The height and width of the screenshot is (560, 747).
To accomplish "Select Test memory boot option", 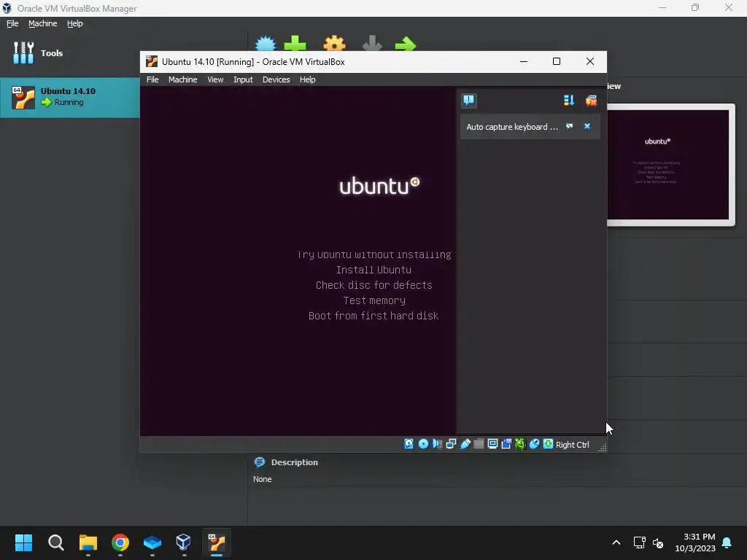I will pyautogui.click(x=374, y=300).
